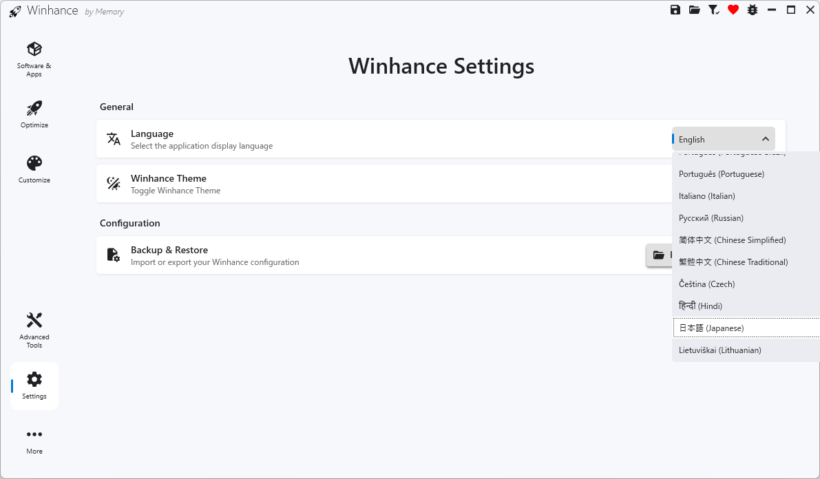Collapse the English language dropdown
This screenshot has width=820, height=479.
tap(723, 139)
